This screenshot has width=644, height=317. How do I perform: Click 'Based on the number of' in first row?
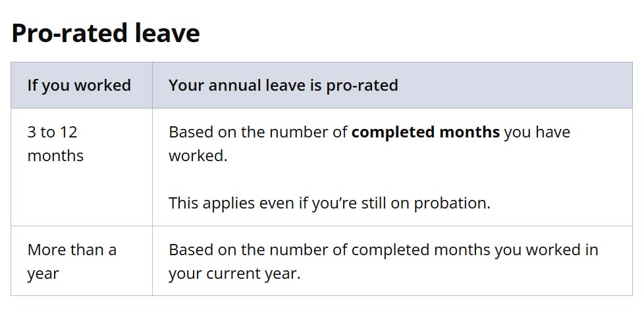(258, 132)
